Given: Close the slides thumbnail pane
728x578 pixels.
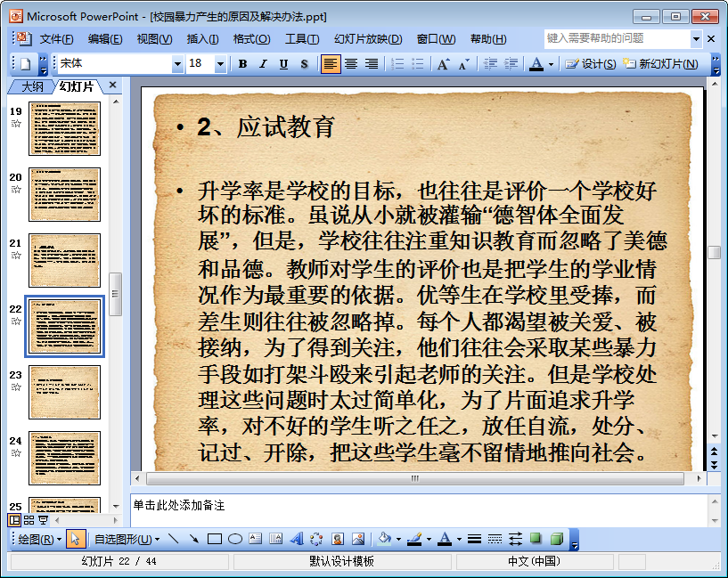Looking at the screenshot, I should coord(112,85).
